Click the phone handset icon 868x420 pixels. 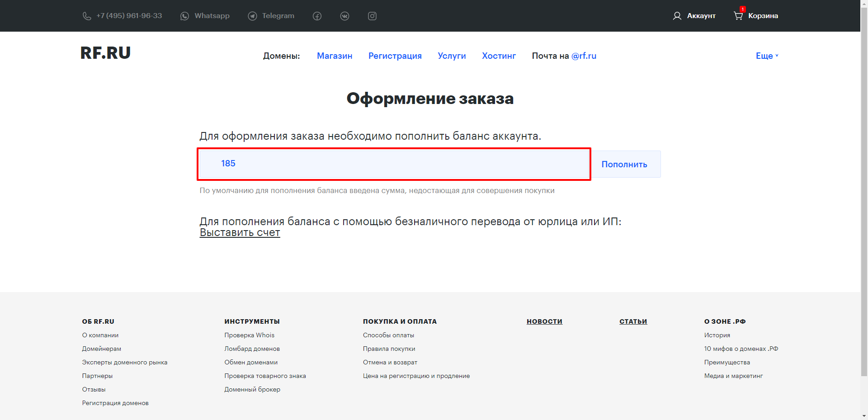tap(87, 16)
